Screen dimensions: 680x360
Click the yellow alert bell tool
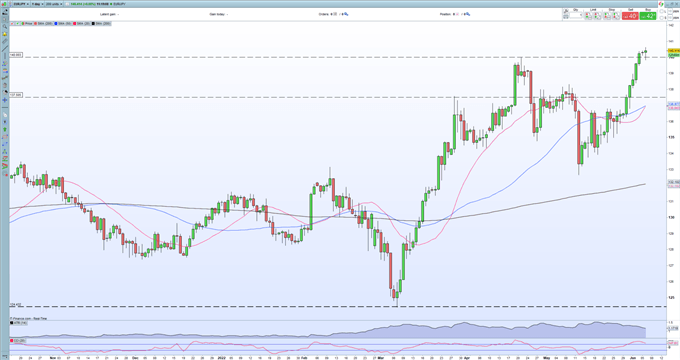(x=5, y=34)
